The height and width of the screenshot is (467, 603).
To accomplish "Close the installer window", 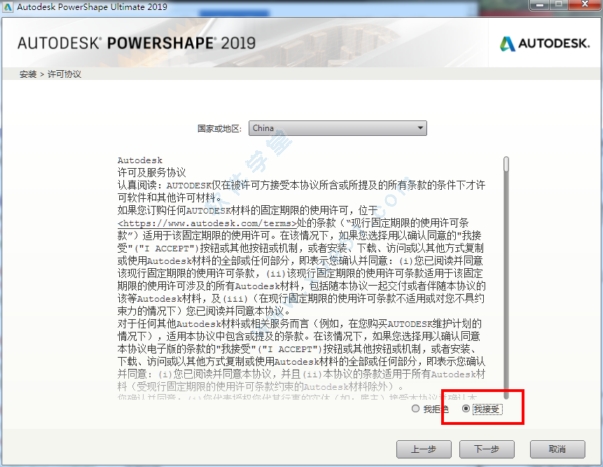I will pyautogui.click(x=585, y=5).
